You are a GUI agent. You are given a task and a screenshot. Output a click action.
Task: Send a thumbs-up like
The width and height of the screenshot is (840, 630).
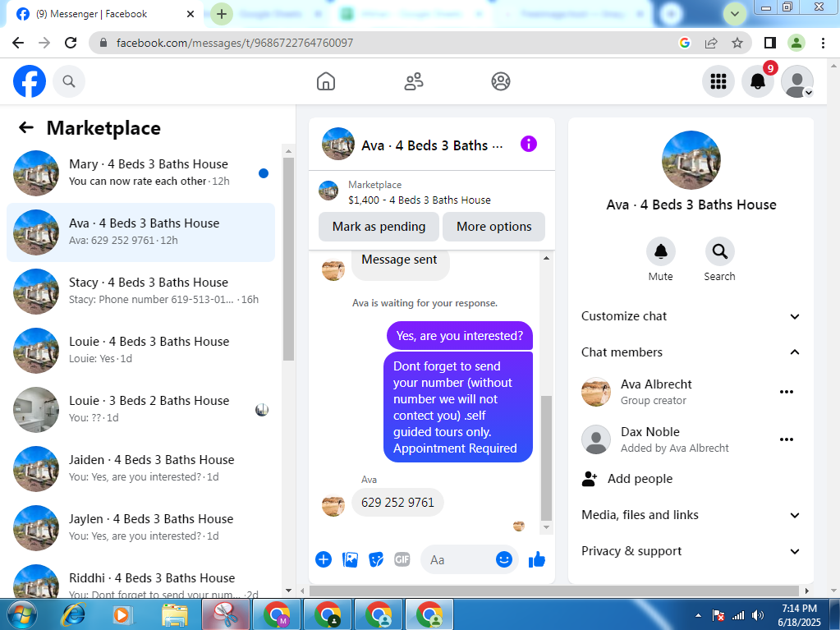pos(537,560)
